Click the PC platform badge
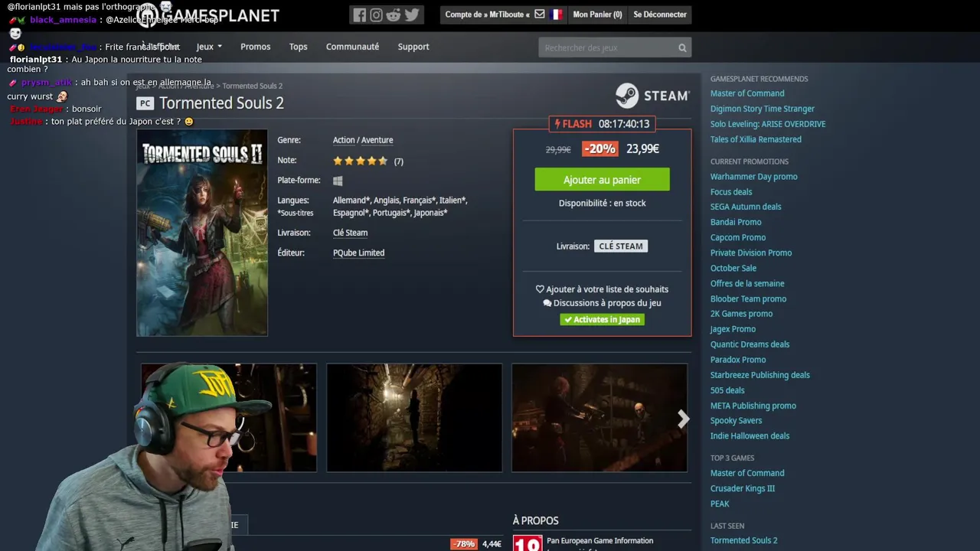 (145, 103)
